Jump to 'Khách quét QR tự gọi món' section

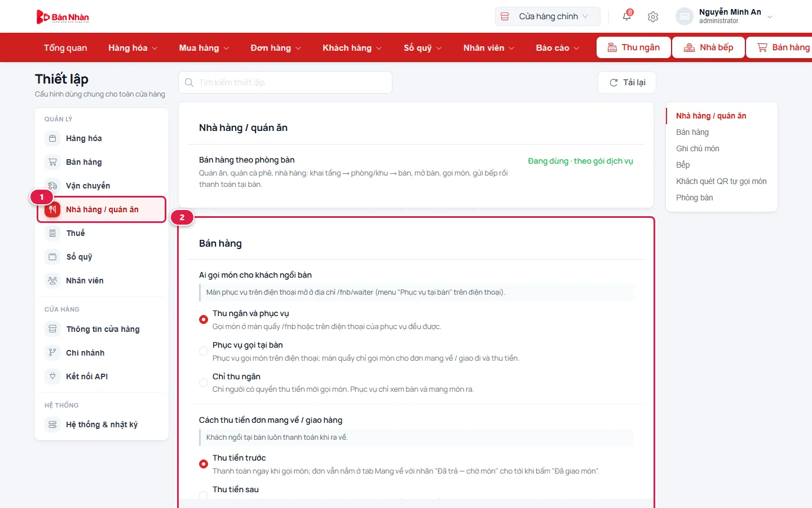(721, 181)
